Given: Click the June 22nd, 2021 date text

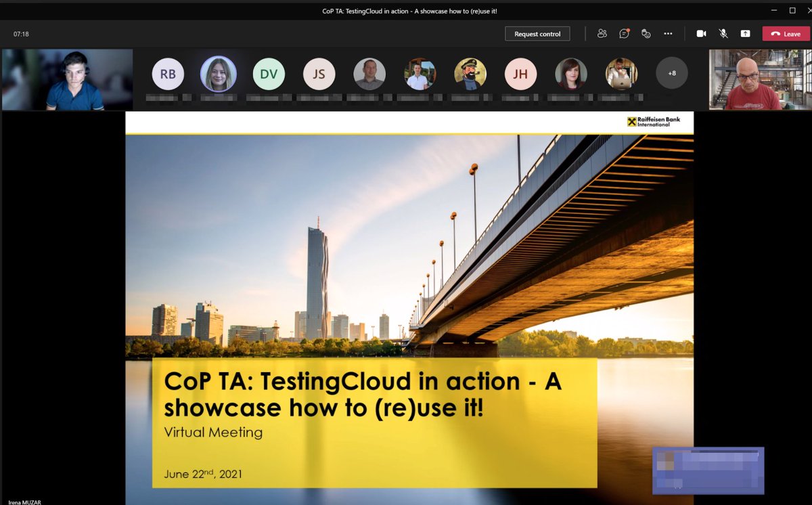Looking at the screenshot, I should tap(203, 474).
